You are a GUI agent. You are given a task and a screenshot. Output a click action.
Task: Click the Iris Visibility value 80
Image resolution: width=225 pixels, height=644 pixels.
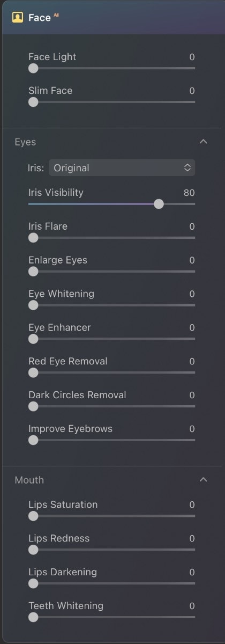pyautogui.click(x=189, y=193)
